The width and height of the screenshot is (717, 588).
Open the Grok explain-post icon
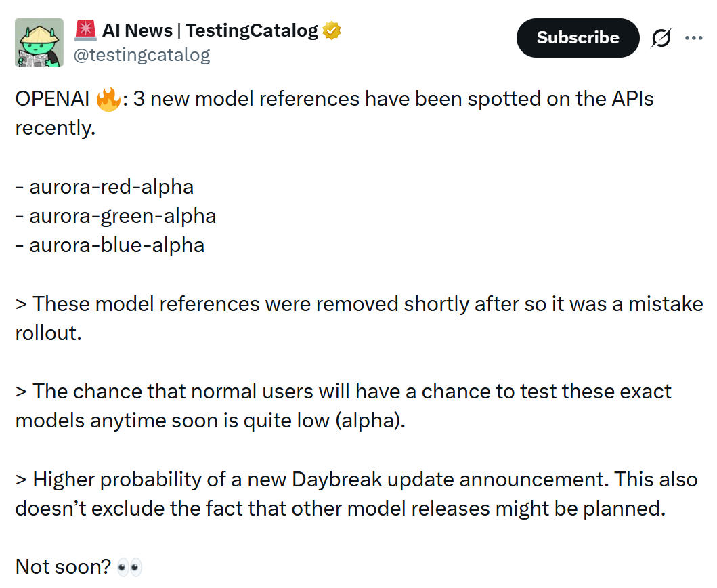[x=661, y=38]
